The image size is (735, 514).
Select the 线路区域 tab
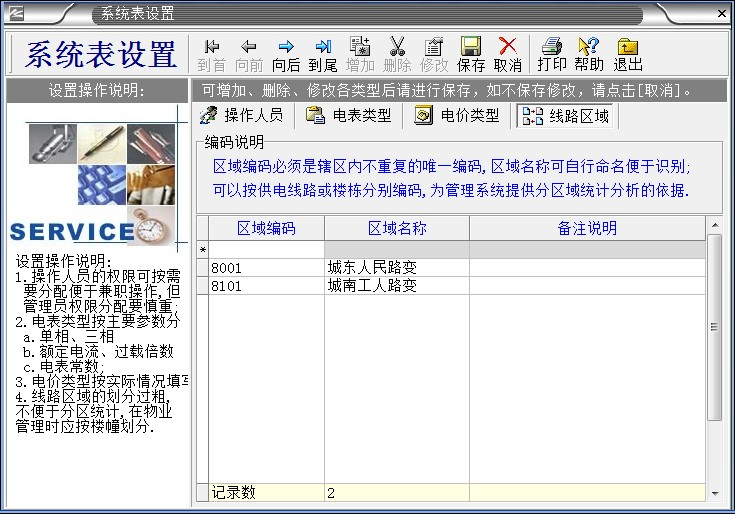coord(567,116)
